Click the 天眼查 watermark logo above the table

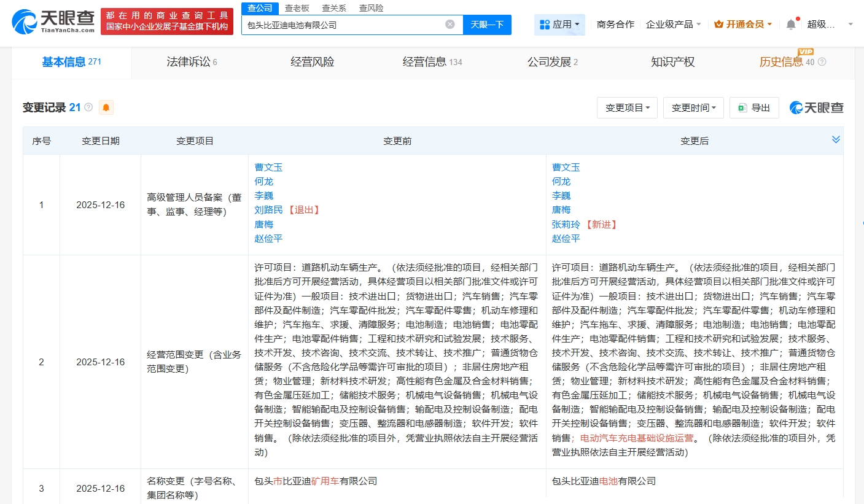click(817, 107)
